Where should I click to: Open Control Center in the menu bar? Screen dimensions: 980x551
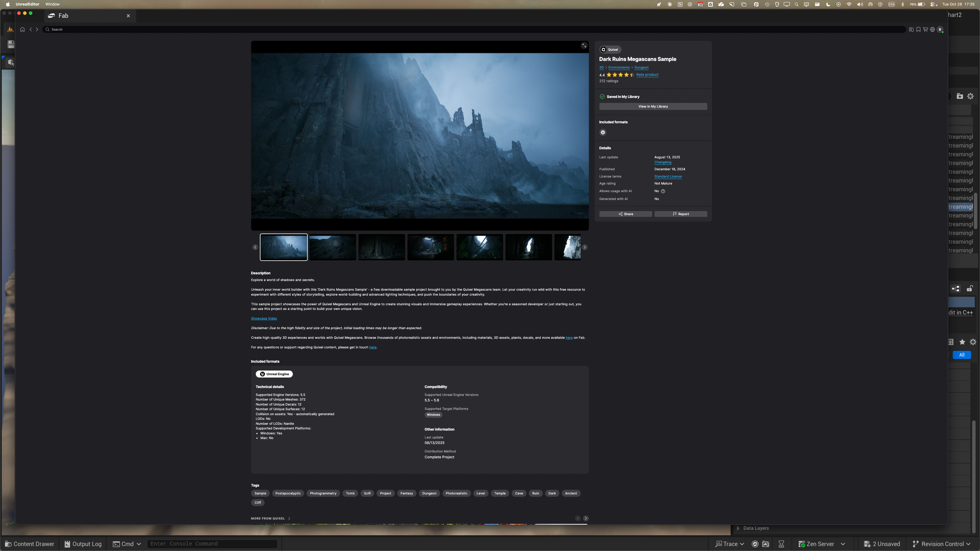coord(934,4)
